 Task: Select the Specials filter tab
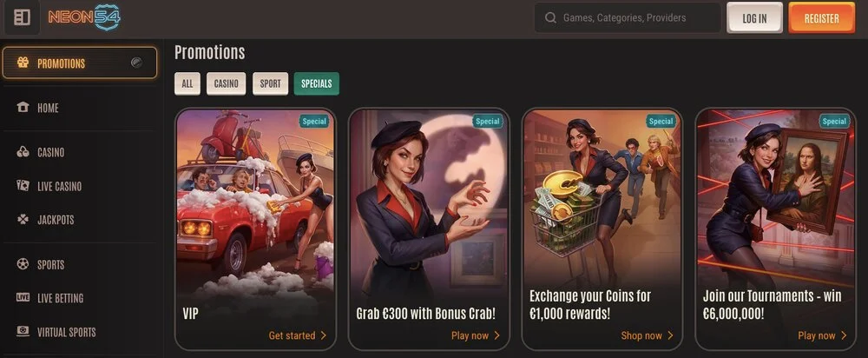coord(317,83)
